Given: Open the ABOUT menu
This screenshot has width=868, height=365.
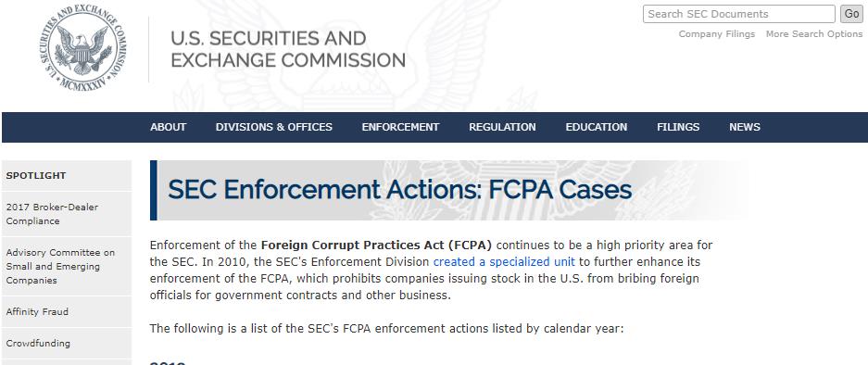Looking at the screenshot, I should pos(169,127).
